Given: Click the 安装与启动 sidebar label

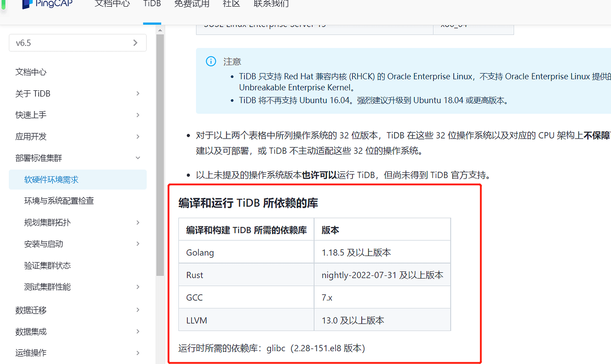Looking at the screenshot, I should (x=43, y=244).
